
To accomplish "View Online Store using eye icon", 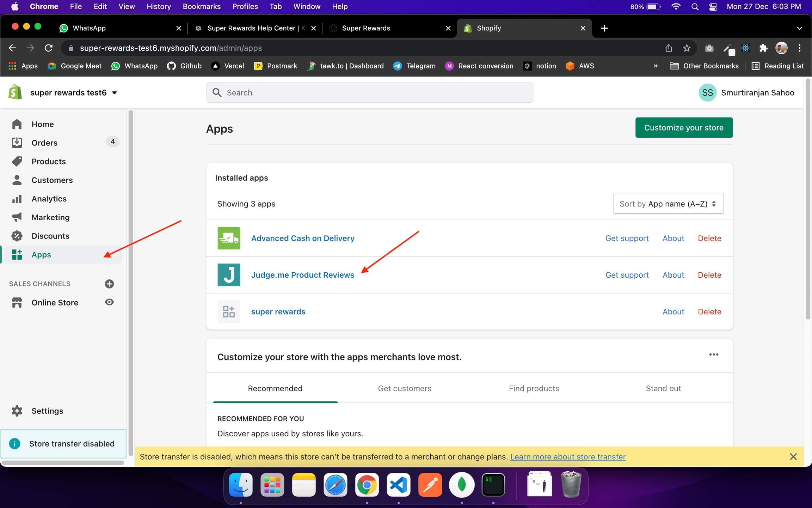I will 109,302.
